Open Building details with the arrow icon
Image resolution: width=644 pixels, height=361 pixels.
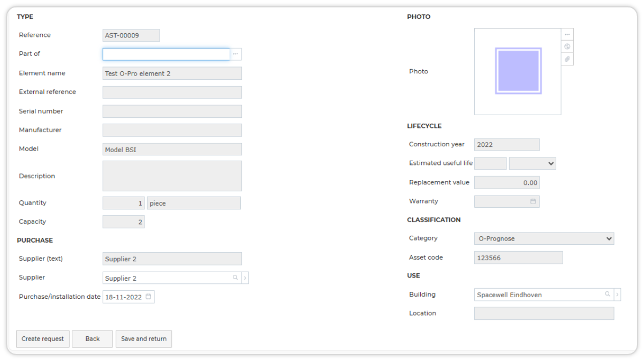point(617,295)
